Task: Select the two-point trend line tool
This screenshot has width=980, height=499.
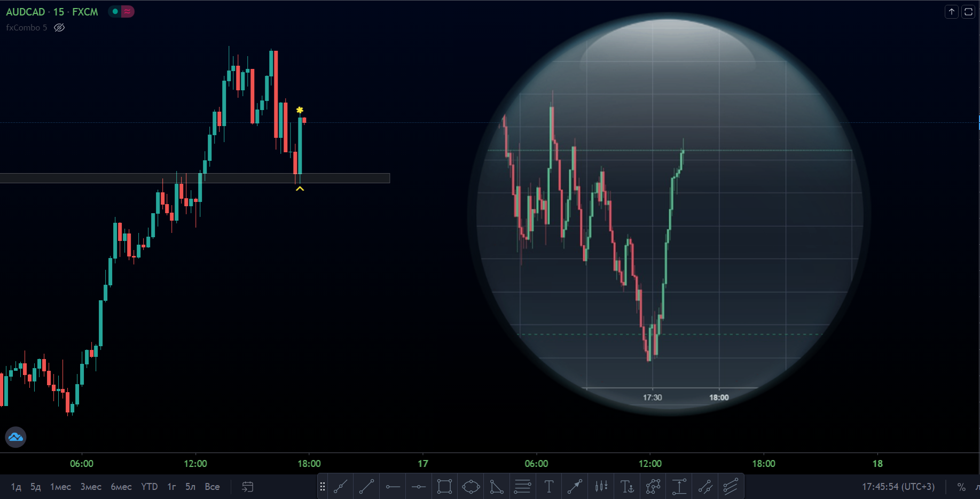Action: point(366,487)
